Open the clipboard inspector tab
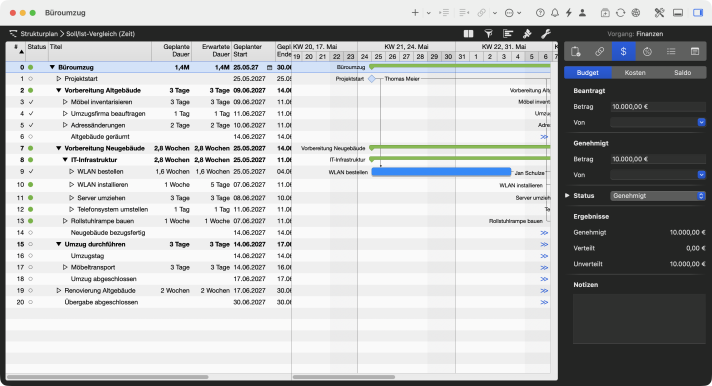The height and width of the screenshot is (386, 712). point(576,52)
